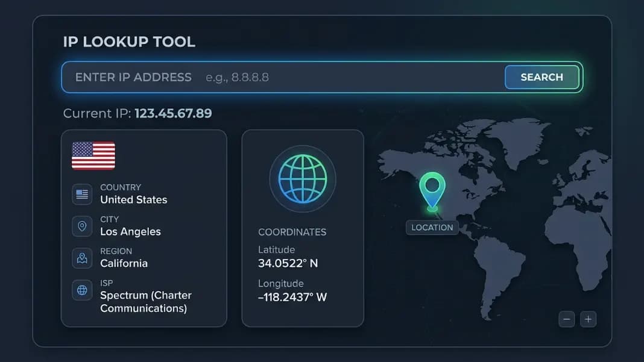Click the longitude value –118.2437° W
The width and height of the screenshot is (644, 362).
(x=292, y=297)
